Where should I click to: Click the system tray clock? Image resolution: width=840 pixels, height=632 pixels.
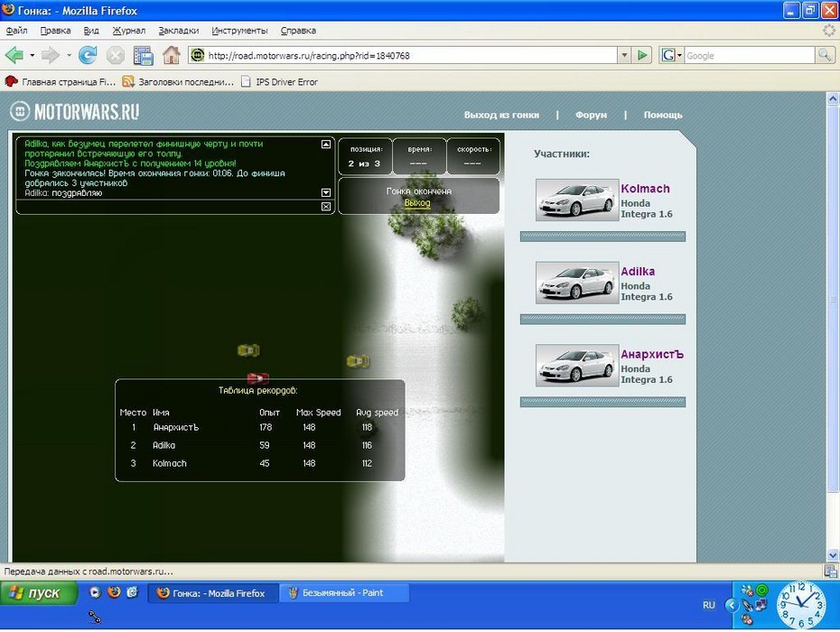801,604
